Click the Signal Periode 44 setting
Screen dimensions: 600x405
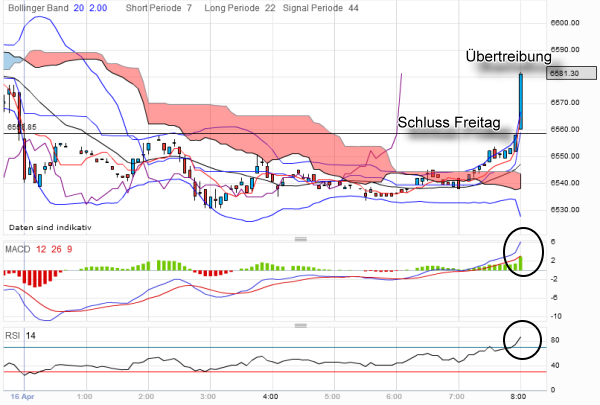click(321, 8)
